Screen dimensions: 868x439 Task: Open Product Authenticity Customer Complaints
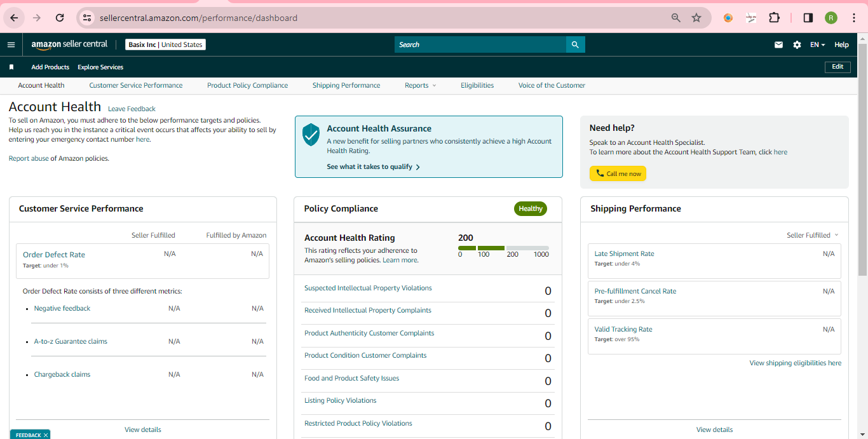click(369, 333)
